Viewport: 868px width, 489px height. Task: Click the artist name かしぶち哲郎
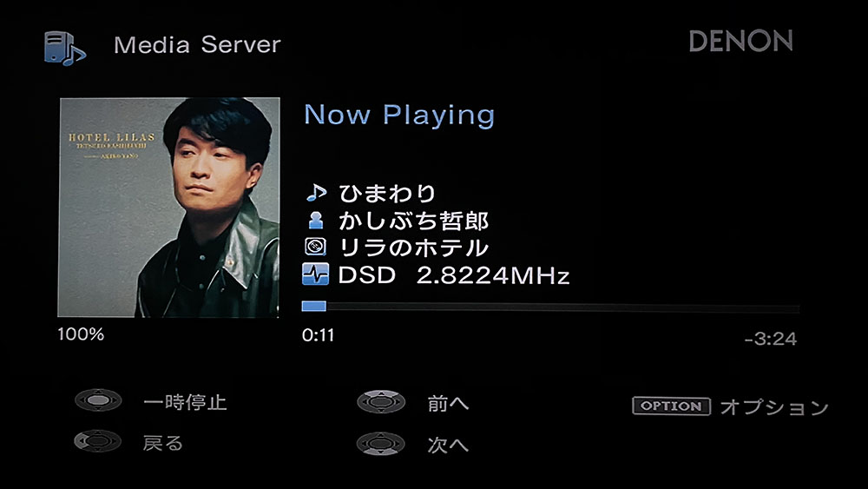(413, 221)
